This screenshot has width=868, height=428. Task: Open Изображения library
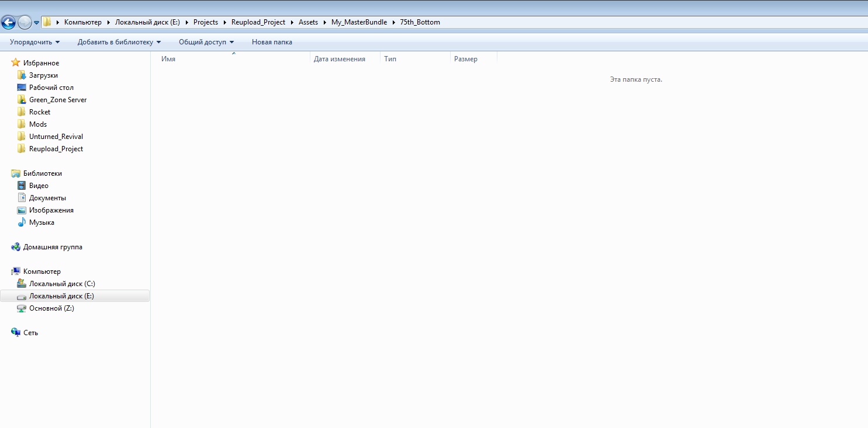[x=51, y=210]
